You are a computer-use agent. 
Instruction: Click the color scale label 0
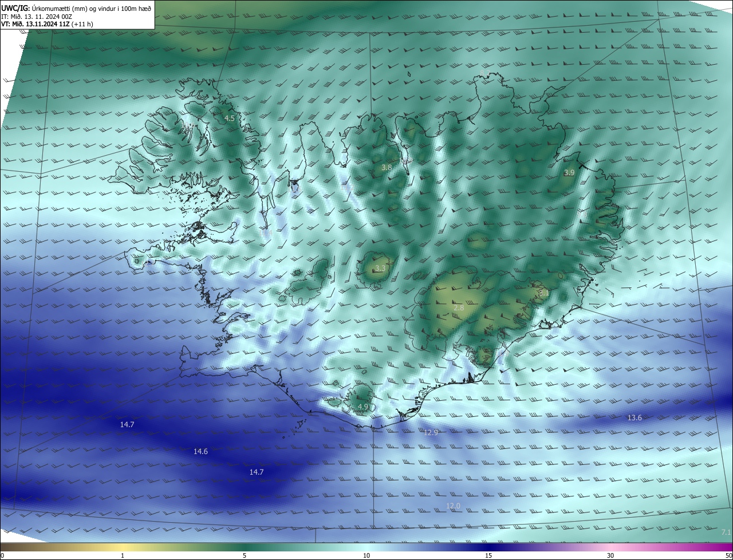2,556
